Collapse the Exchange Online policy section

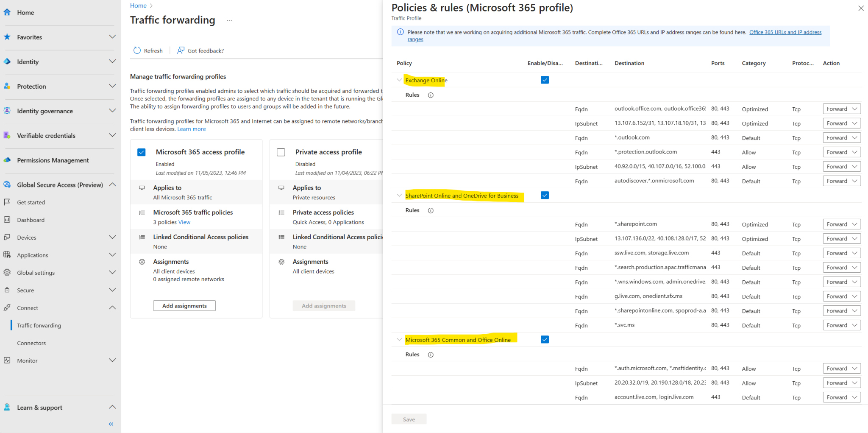point(399,80)
